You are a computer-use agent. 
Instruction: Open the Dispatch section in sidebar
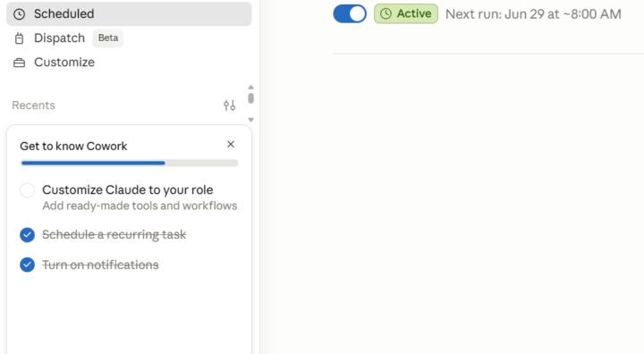59,38
